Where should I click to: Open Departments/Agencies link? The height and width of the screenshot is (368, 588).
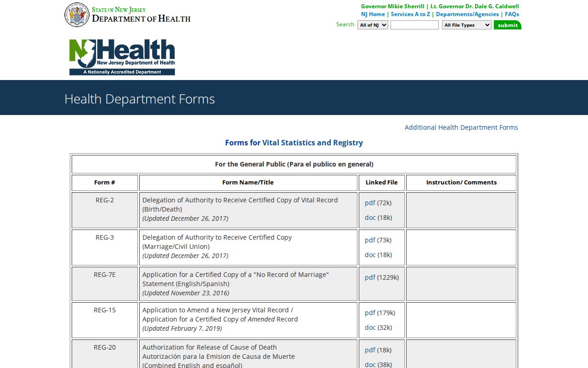pos(467,14)
